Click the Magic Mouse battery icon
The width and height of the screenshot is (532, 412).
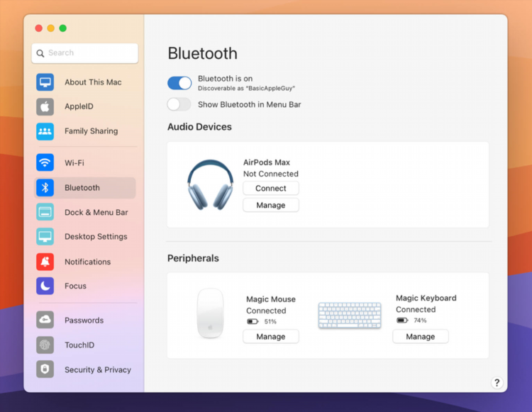(x=253, y=321)
